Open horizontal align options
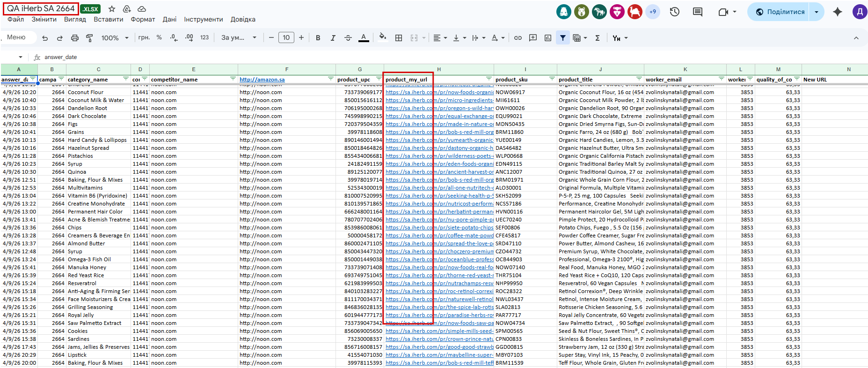 440,38
